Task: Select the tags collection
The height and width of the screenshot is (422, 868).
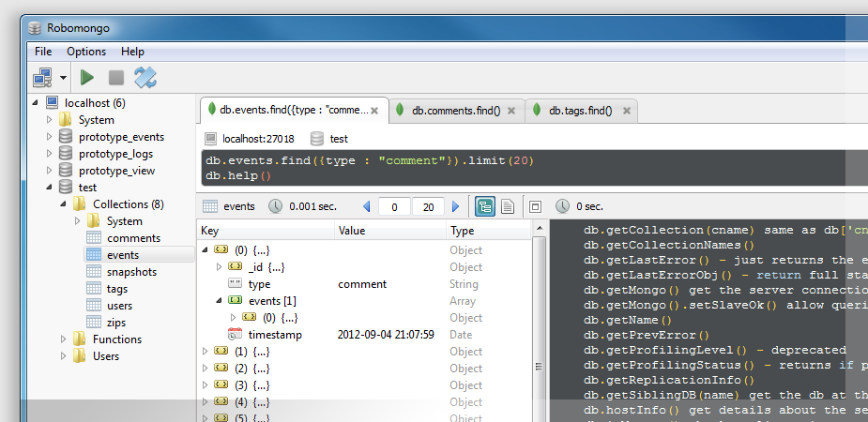Action: click(x=116, y=289)
